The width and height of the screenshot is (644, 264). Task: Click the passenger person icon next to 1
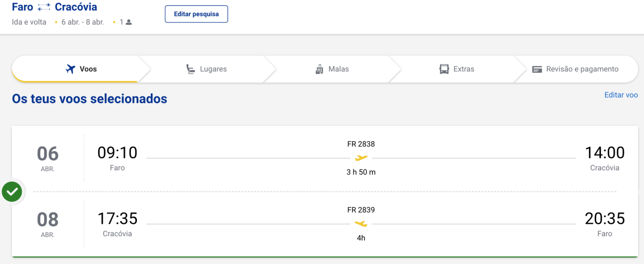pyautogui.click(x=129, y=23)
